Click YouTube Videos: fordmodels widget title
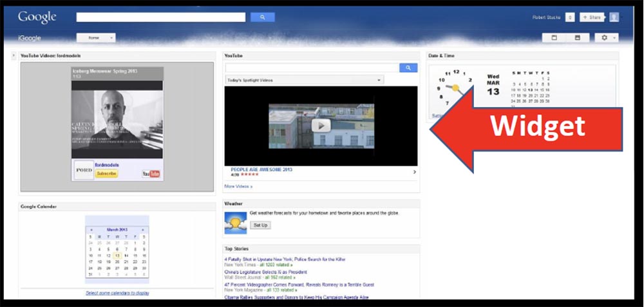 [50, 55]
